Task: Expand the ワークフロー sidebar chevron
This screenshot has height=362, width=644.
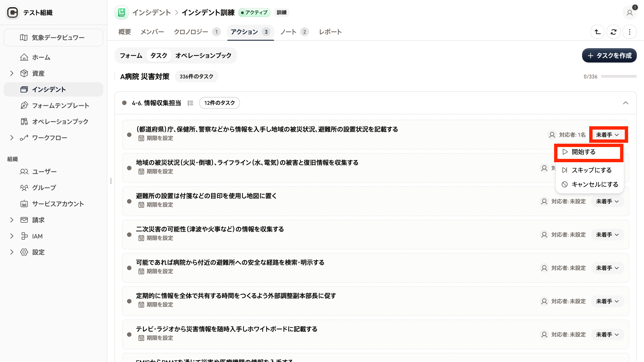Action: point(11,138)
